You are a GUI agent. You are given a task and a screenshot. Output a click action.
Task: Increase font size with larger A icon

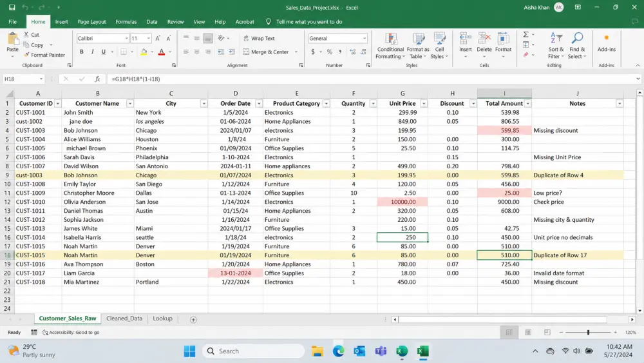pyautogui.click(x=158, y=38)
